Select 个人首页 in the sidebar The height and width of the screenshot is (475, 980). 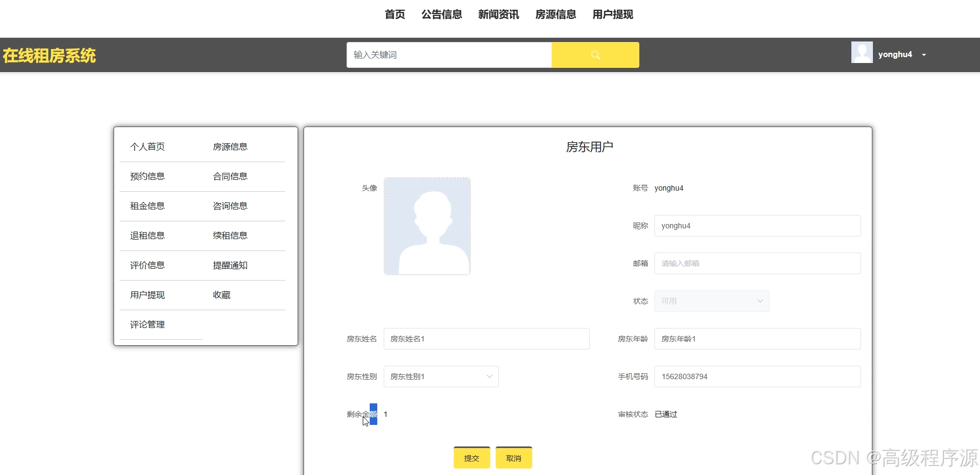(147, 147)
